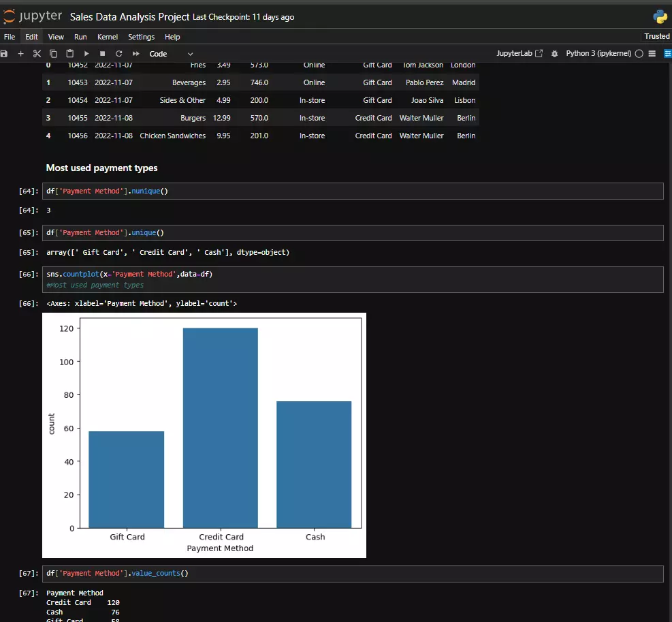672x622 pixels.
Task: Open the Settings menu
Action: pyautogui.click(x=141, y=37)
